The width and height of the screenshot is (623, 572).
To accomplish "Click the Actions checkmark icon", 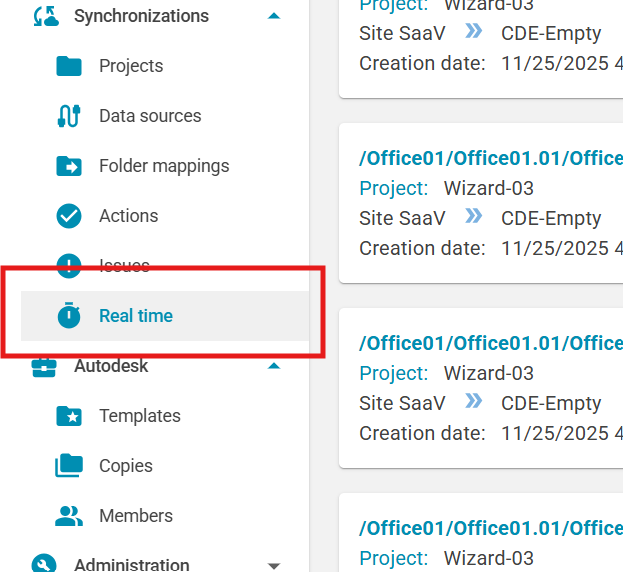I will point(69,216).
